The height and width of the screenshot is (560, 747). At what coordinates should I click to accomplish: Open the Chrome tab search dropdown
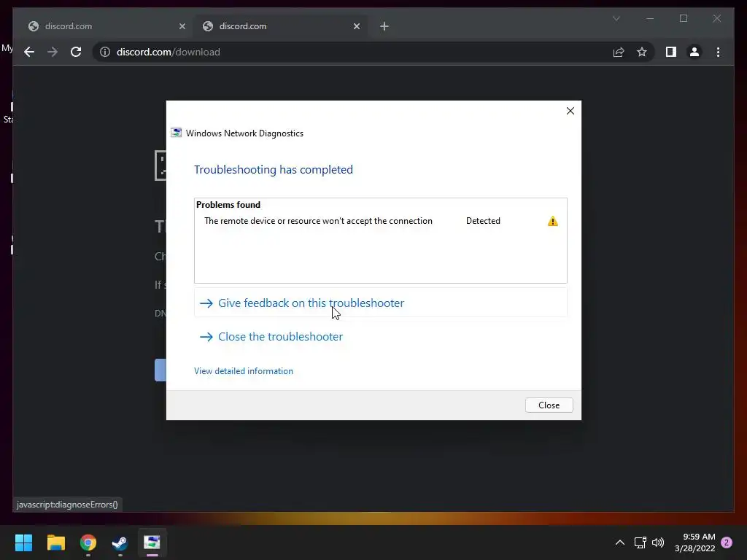616,18
